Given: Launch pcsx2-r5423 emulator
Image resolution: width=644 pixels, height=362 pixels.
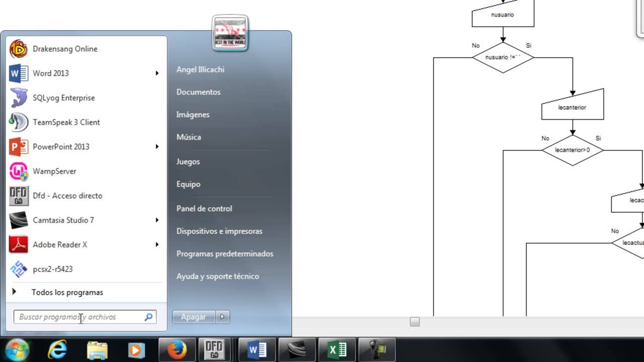Looking at the screenshot, I should (x=86, y=269).
